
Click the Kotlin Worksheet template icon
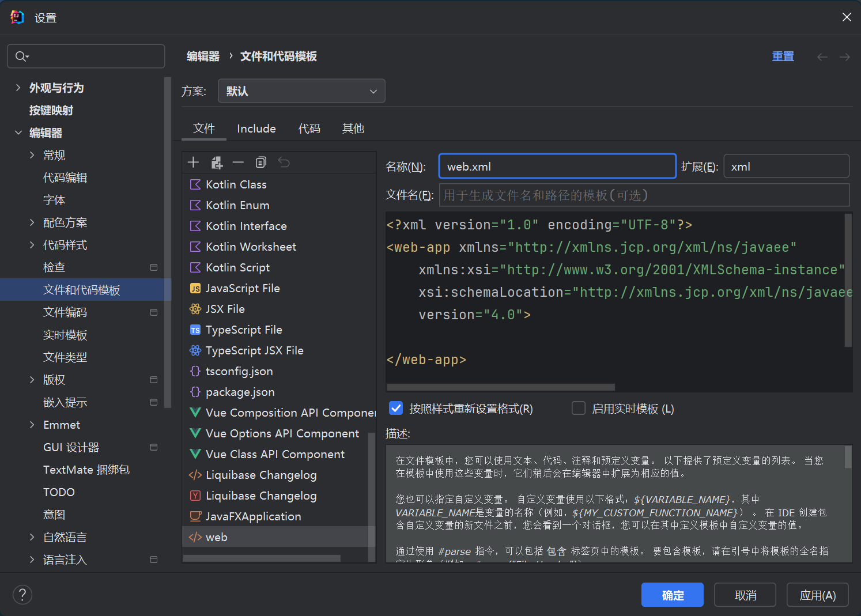coord(195,247)
